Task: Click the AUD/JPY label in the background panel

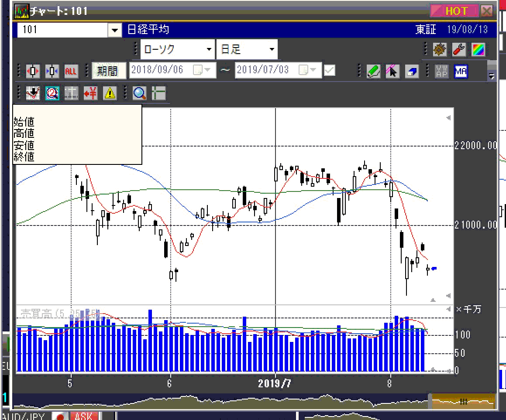Action: coord(24,416)
